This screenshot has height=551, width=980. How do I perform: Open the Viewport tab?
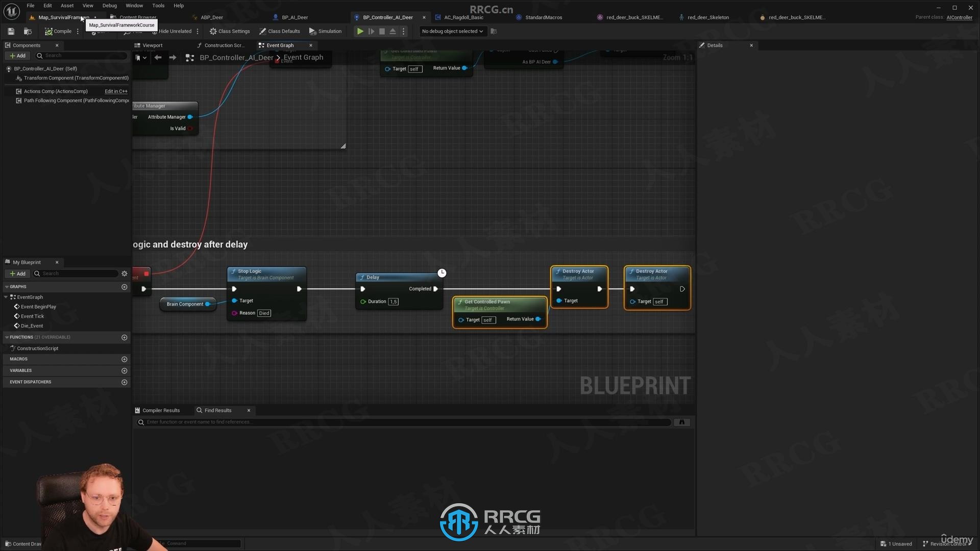(152, 45)
